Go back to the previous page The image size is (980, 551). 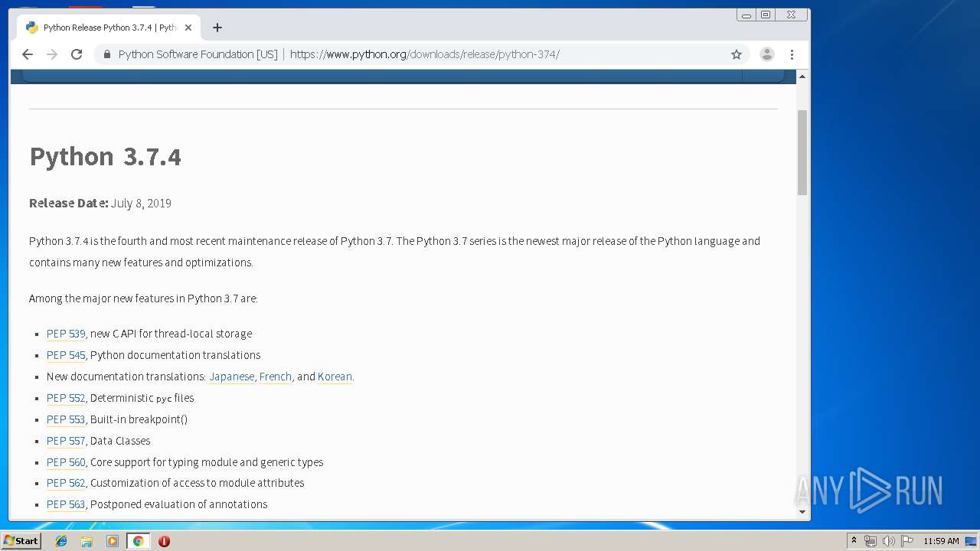28,54
